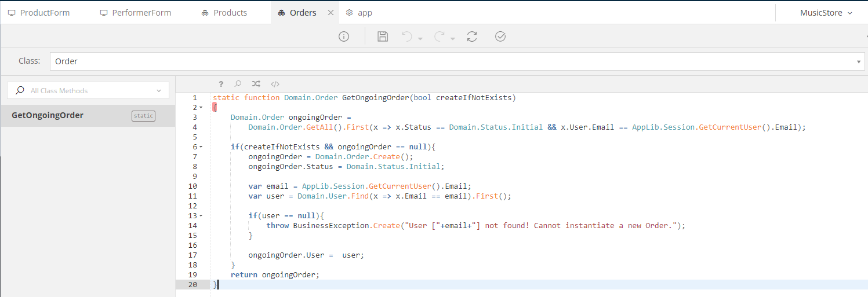This screenshot has width=868, height=297.
Task: Collapse code fold at line 2
Action: coord(201,108)
